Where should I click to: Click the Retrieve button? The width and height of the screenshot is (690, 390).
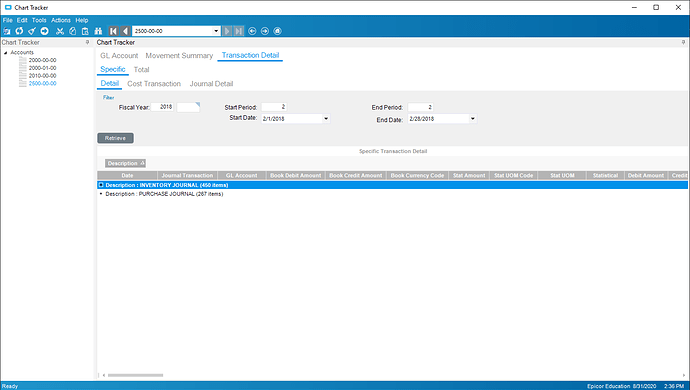coord(115,138)
